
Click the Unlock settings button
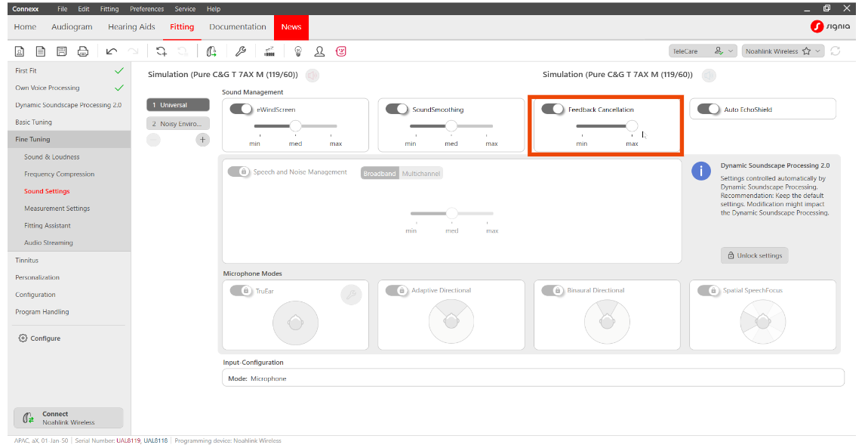pyautogui.click(x=755, y=255)
